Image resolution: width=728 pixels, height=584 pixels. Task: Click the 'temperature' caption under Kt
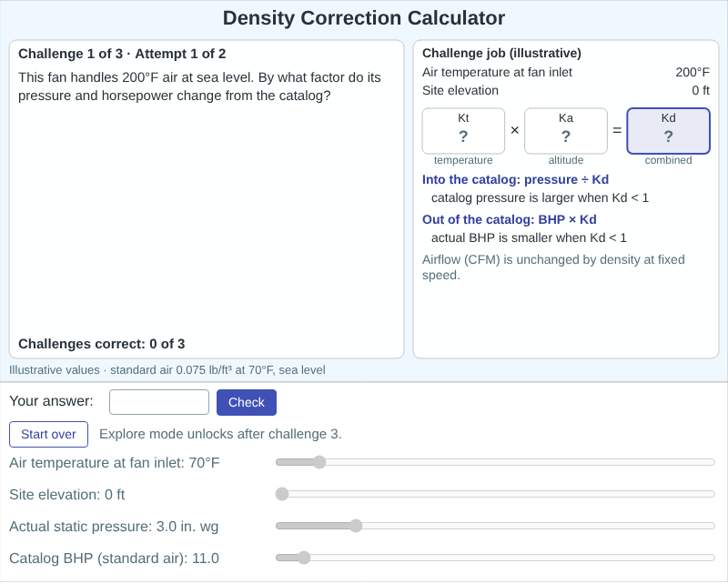point(463,160)
